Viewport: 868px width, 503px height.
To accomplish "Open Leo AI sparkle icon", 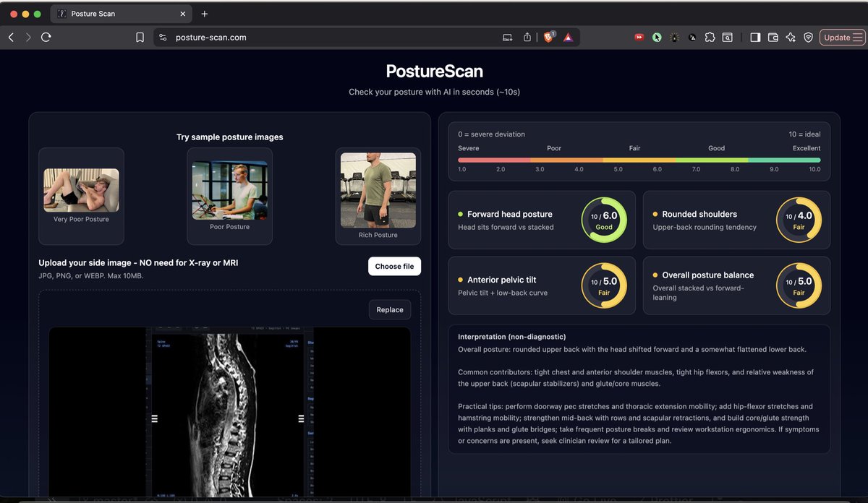I will point(791,38).
